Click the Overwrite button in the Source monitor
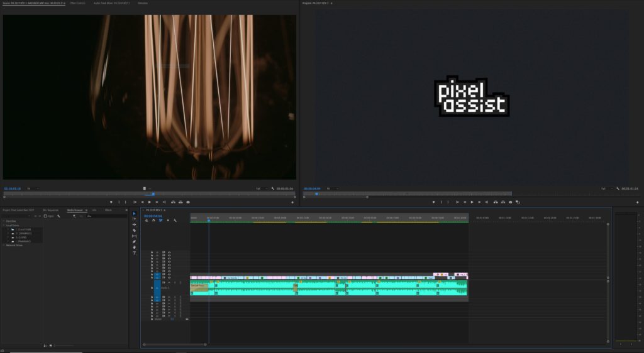This screenshot has height=353, width=644. [180, 202]
